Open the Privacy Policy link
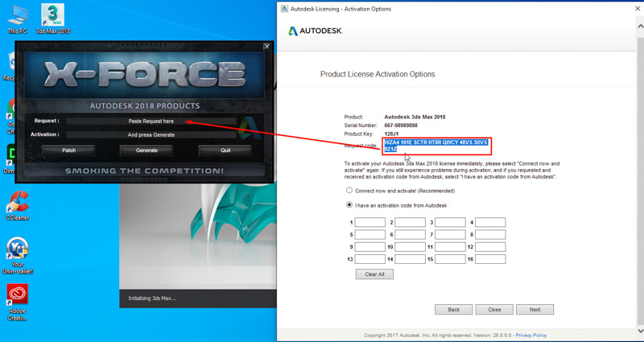This screenshot has width=644, height=342. click(x=531, y=336)
